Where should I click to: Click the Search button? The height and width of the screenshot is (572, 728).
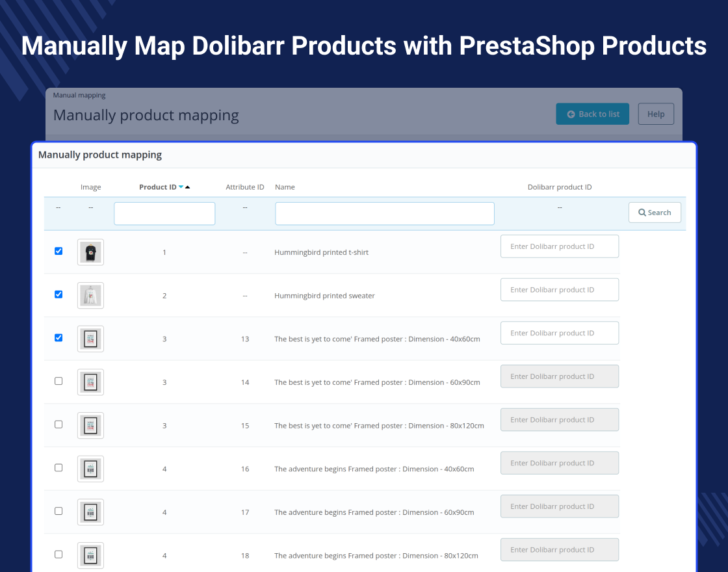[x=655, y=212]
